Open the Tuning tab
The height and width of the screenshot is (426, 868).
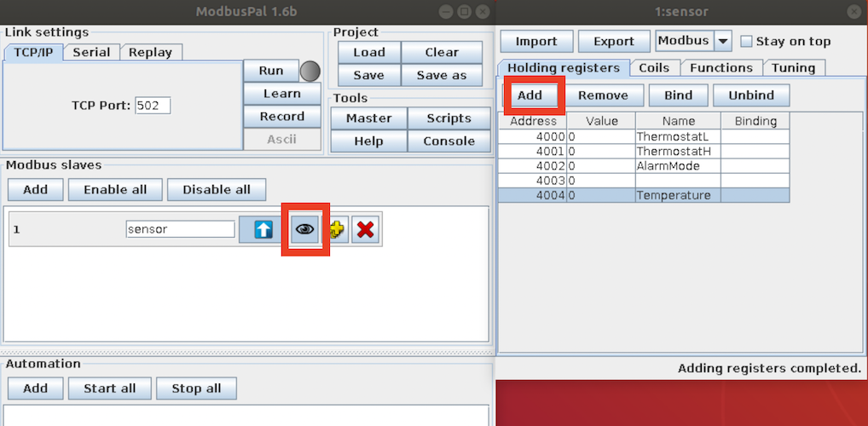coord(793,68)
